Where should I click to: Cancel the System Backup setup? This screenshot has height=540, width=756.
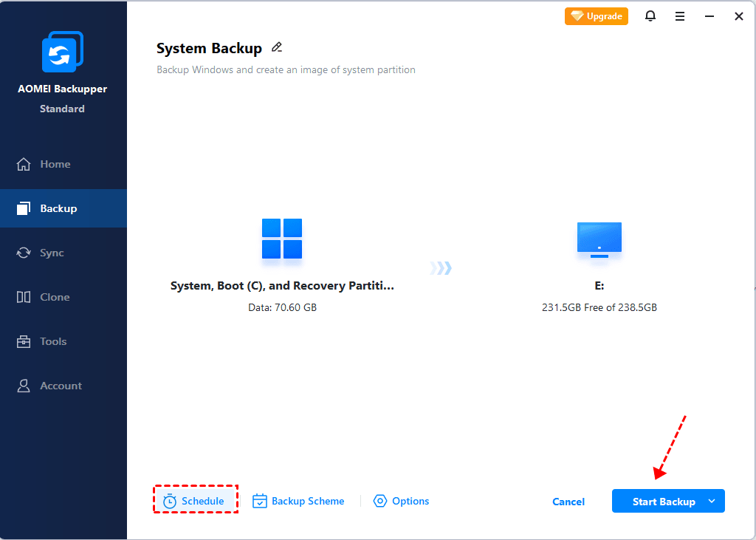[568, 501]
